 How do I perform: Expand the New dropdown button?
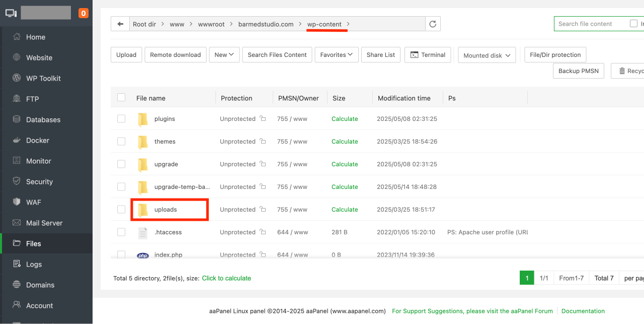point(224,55)
